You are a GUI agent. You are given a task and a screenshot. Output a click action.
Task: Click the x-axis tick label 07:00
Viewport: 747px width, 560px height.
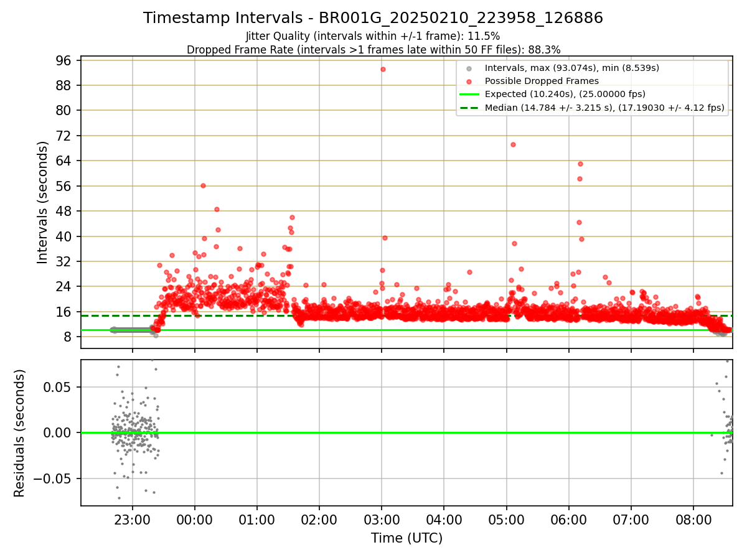(631, 520)
